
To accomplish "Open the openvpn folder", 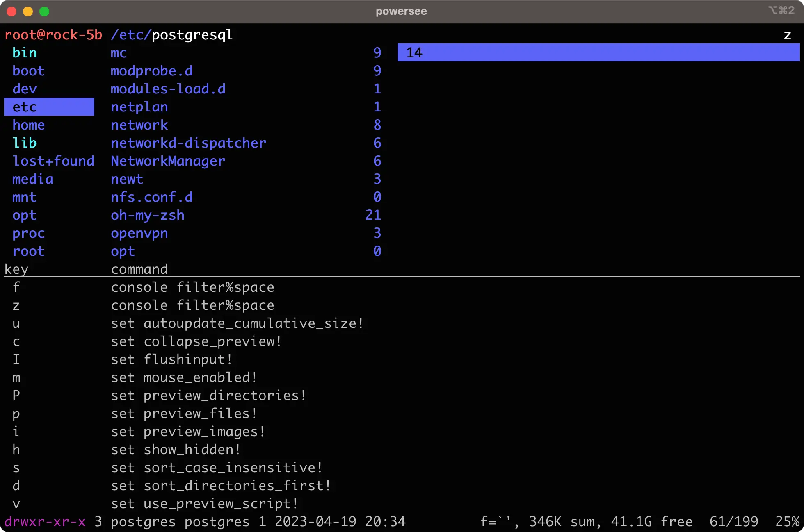I will point(139,233).
